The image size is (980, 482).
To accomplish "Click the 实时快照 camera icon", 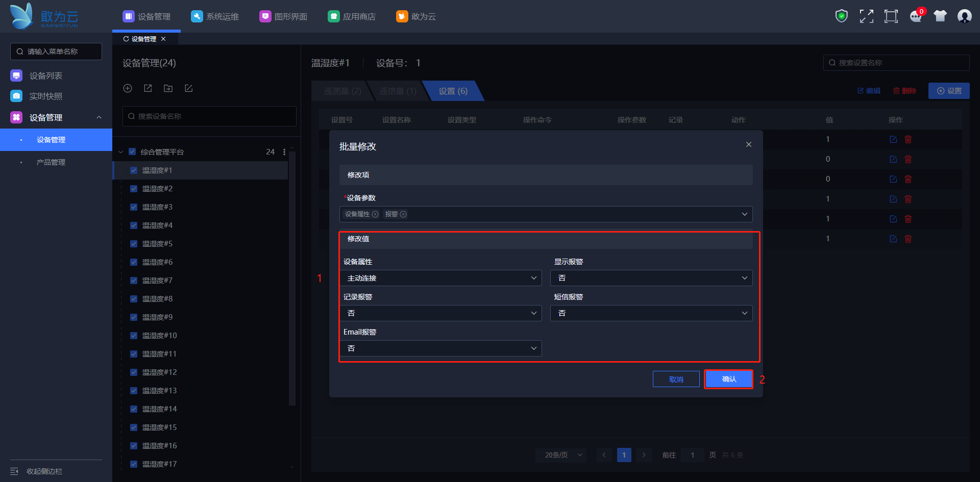I will point(16,96).
